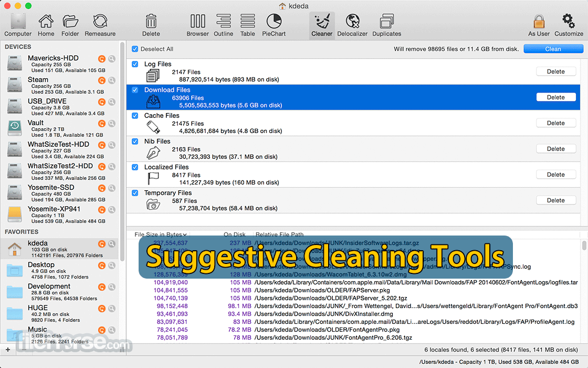
Task: Select the Desktop favorite folder
Action: (x=59, y=270)
